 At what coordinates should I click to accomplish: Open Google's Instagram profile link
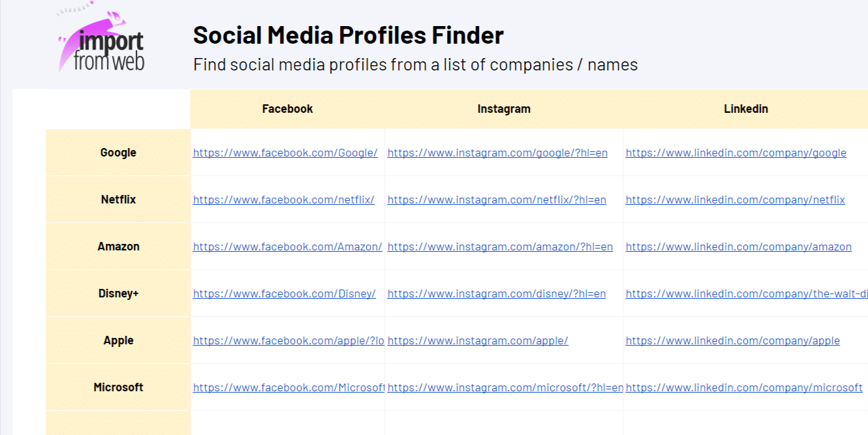coord(497,153)
